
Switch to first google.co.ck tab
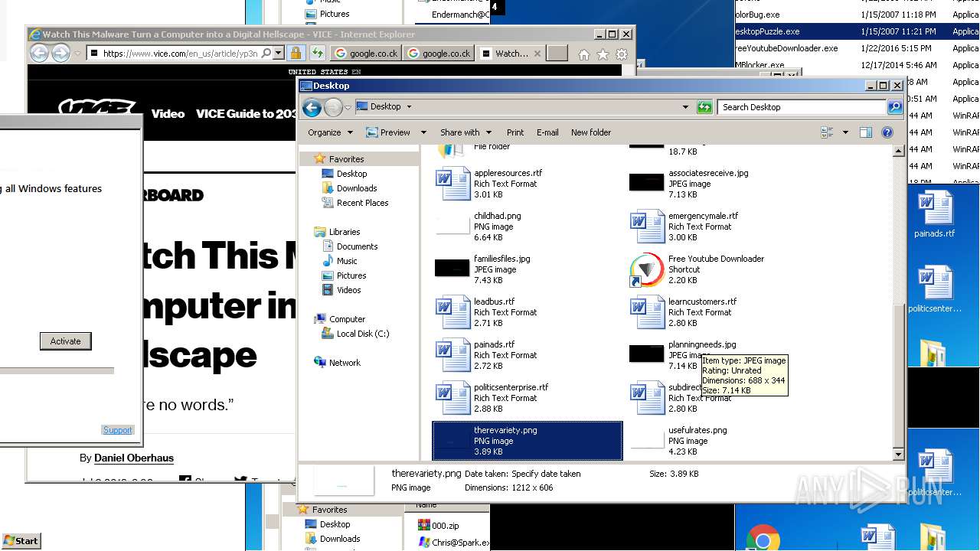click(365, 54)
